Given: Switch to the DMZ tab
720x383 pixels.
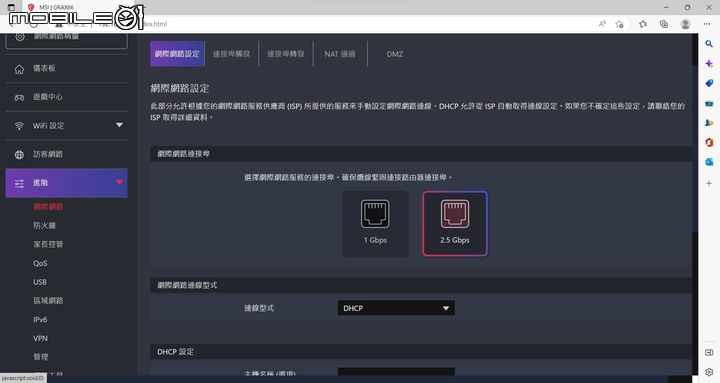Looking at the screenshot, I should click(x=394, y=54).
